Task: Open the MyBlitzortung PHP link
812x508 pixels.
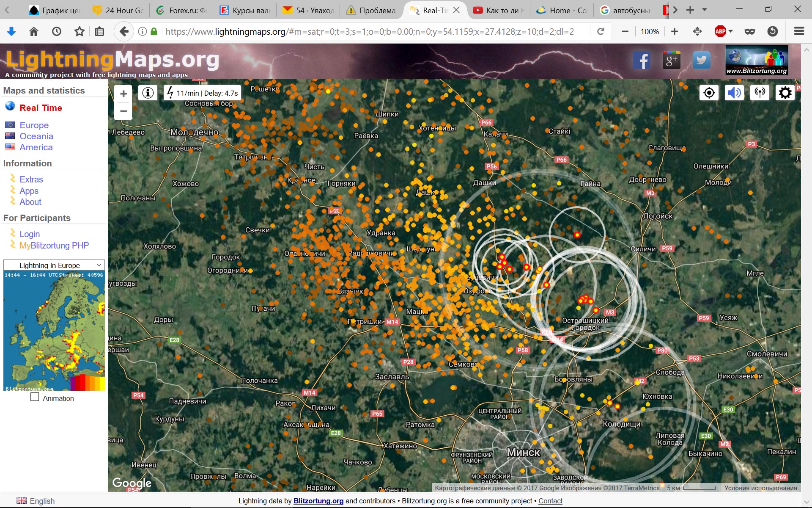Action: (x=54, y=246)
